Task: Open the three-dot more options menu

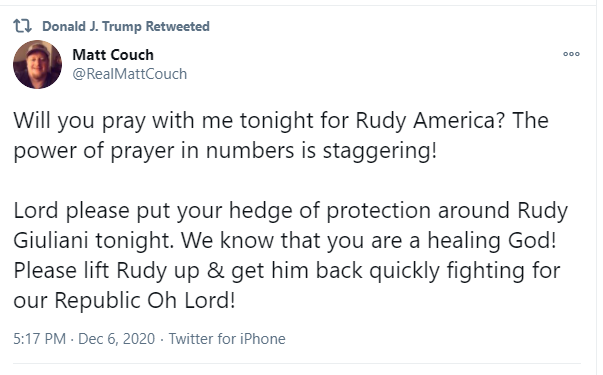Action: coord(571,54)
